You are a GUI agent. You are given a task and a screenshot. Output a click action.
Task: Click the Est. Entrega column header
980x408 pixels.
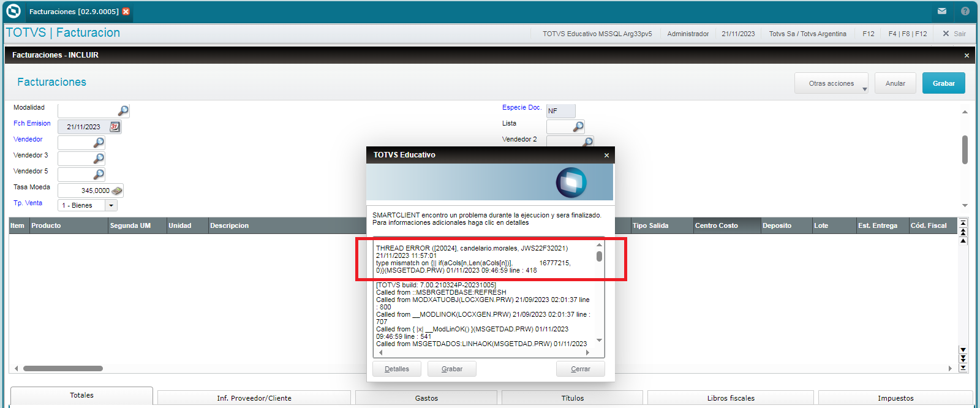pos(883,225)
